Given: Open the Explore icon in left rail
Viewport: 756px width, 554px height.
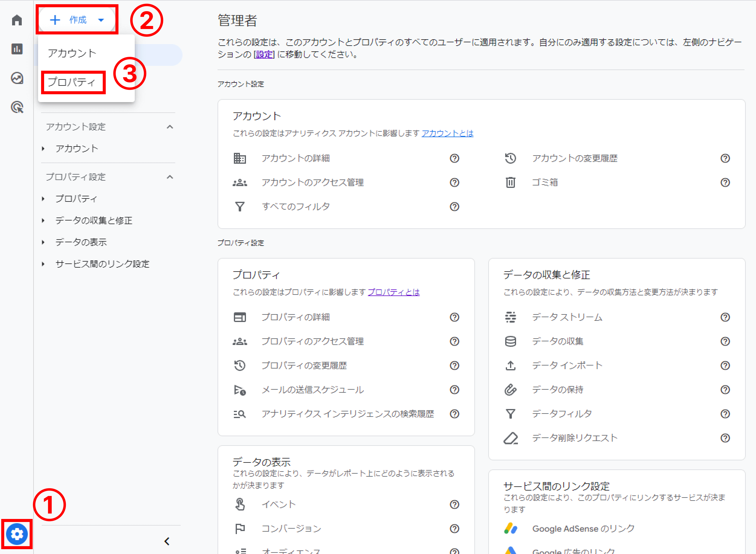Looking at the screenshot, I should tap(17, 78).
